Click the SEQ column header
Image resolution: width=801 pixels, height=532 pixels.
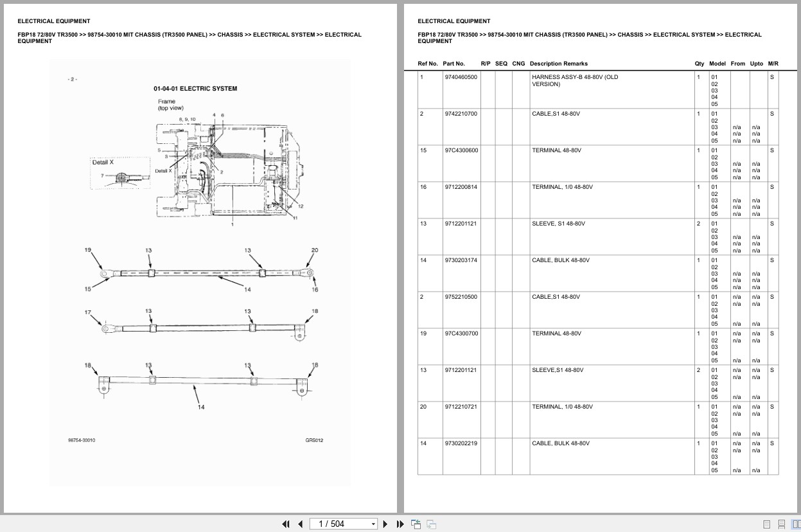click(501, 64)
